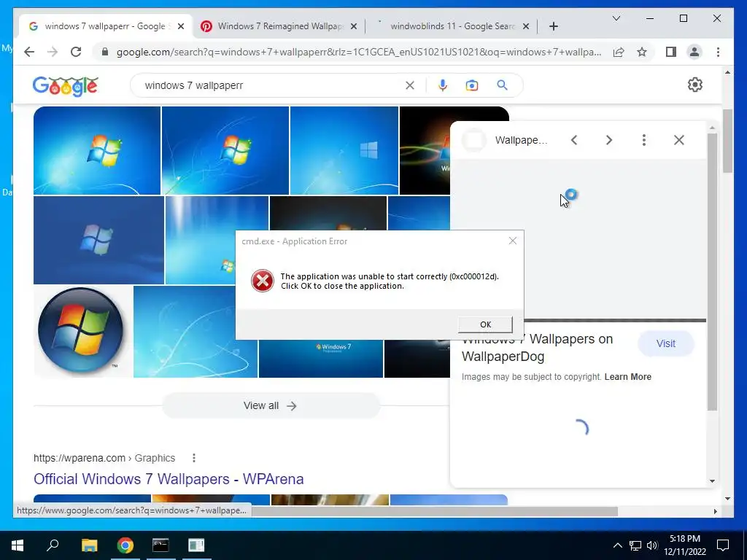Image resolution: width=747 pixels, height=560 pixels.
Task: Click the preview panel's vertical scrollbar
Action: tap(712, 271)
